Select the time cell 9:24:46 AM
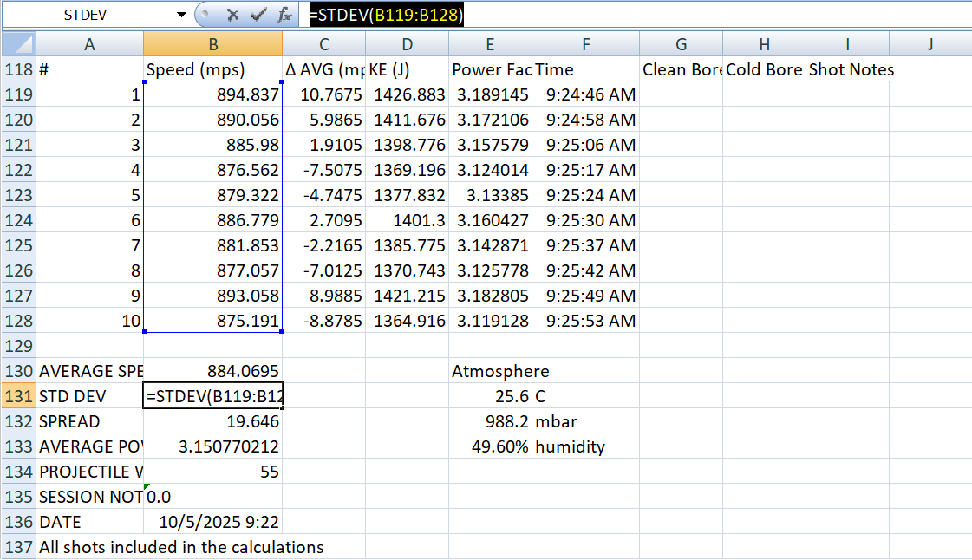The height and width of the screenshot is (560, 972). [587, 94]
